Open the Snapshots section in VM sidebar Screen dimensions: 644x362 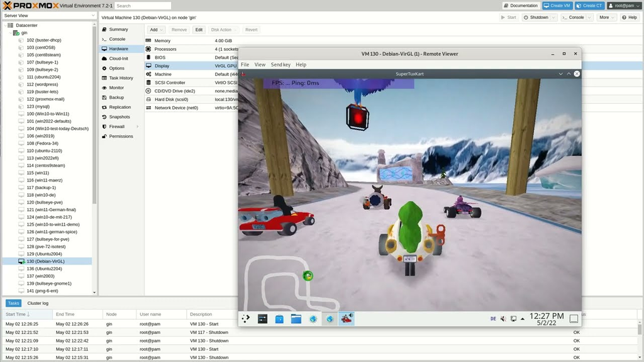[x=119, y=117]
